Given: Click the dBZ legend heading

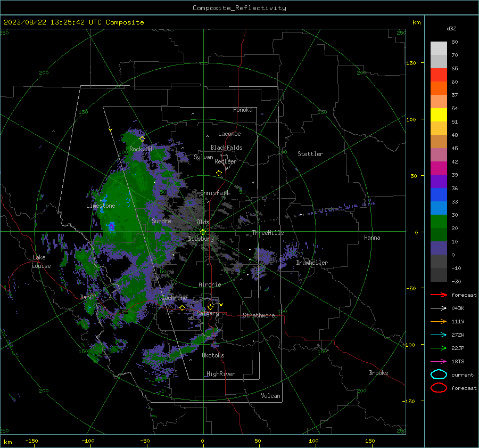Looking at the screenshot, I should coord(451,28).
